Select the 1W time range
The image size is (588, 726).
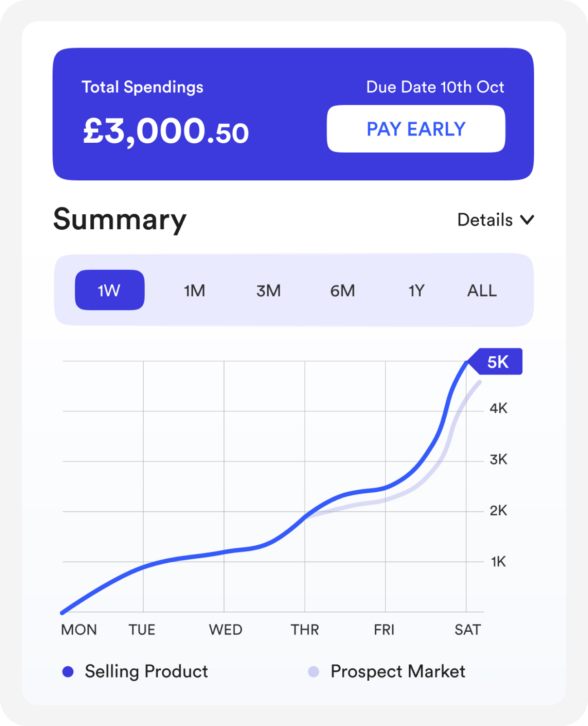[x=109, y=290]
